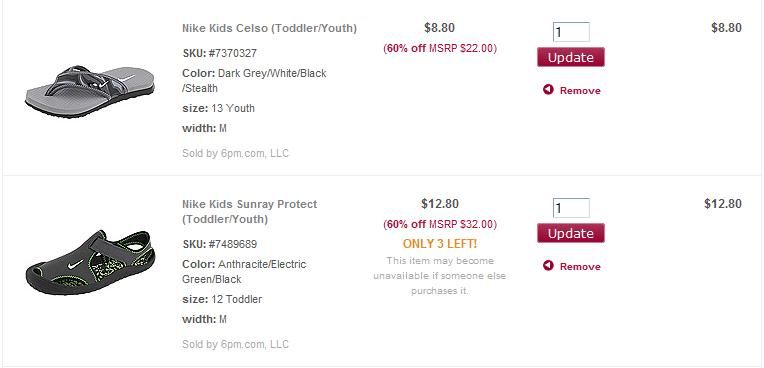Open the Nike Kids Celso (Toddler/Youth) product link
This screenshot has height=368, width=764.
click(x=269, y=28)
